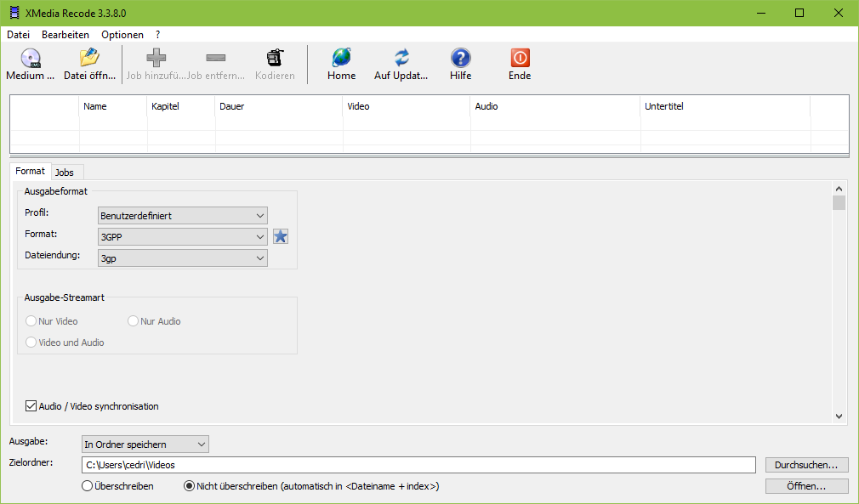859x504 pixels.
Task: Select the Überschreiben radio button
Action: pos(86,485)
